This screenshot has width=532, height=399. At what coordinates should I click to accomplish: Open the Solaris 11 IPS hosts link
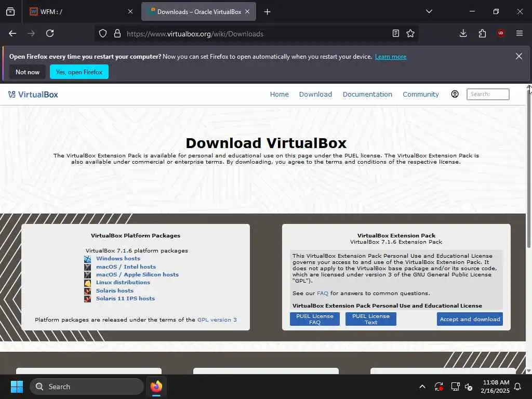[125, 299]
